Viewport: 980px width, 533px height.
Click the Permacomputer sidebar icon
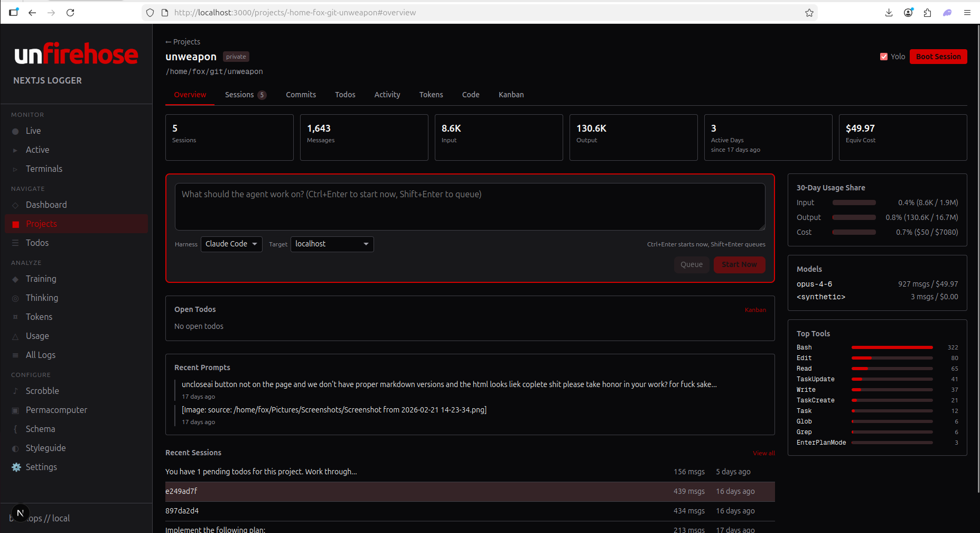[x=15, y=410]
